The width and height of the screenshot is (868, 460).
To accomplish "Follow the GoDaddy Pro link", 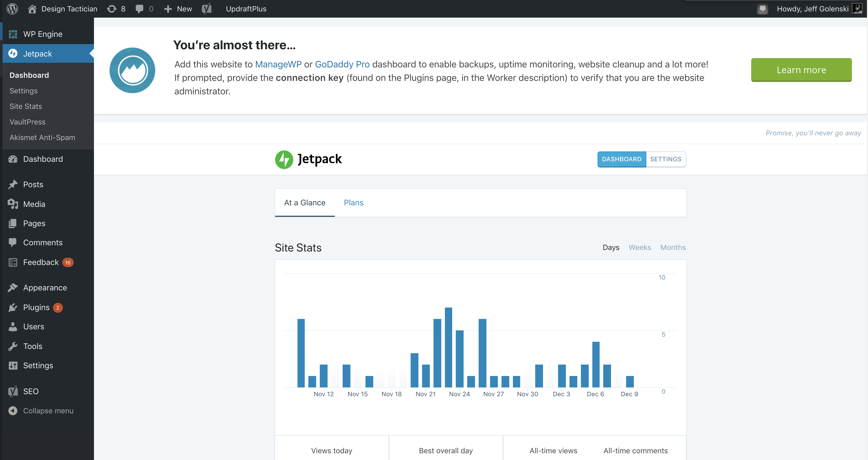I will pyautogui.click(x=342, y=64).
